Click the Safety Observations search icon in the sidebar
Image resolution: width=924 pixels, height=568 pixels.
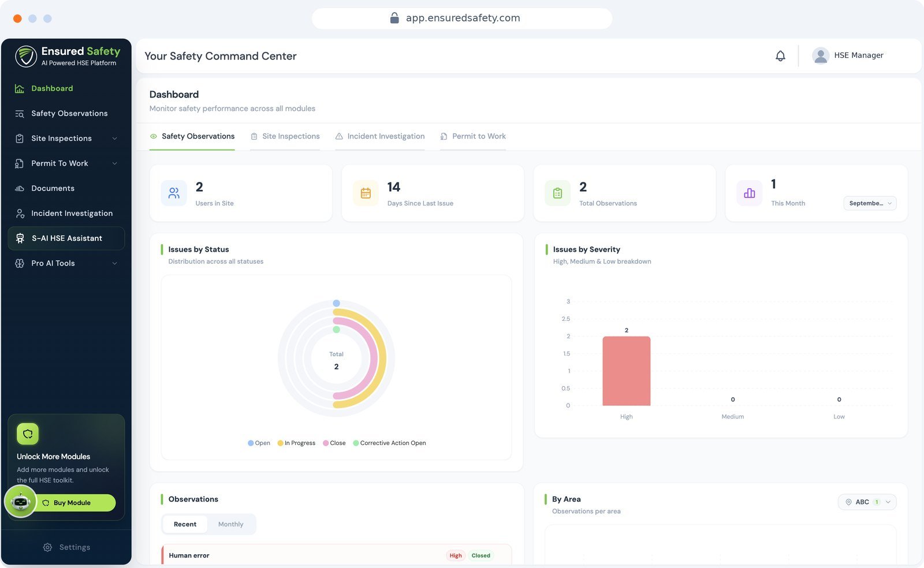(x=20, y=114)
